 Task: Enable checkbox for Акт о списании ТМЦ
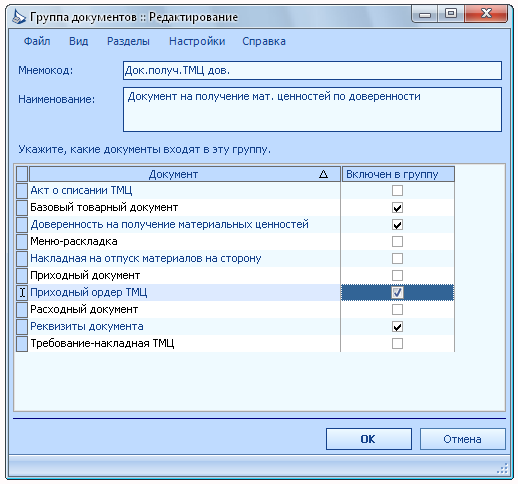click(x=397, y=191)
